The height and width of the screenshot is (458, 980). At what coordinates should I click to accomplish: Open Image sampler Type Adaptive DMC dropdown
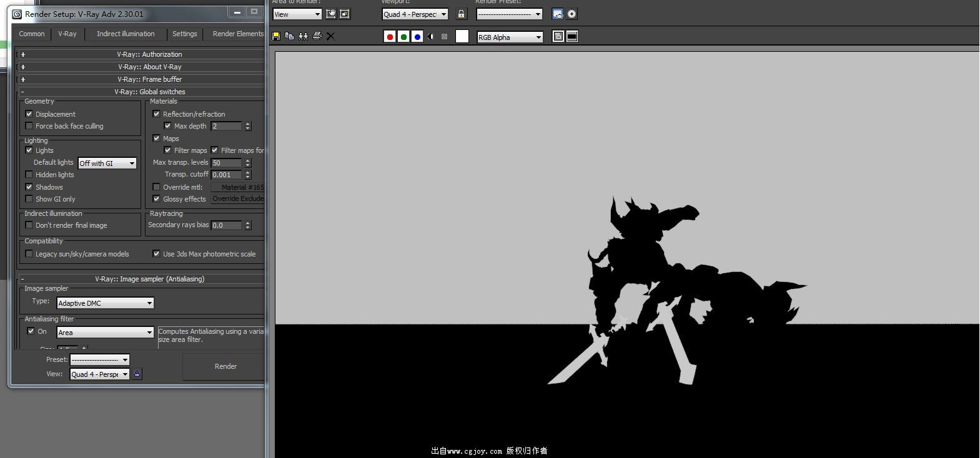[106, 303]
